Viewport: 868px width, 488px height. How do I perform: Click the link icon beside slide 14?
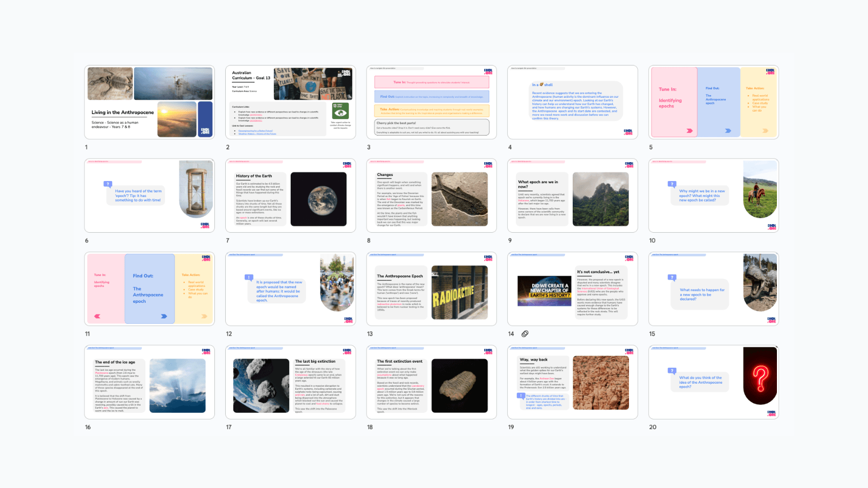[525, 334]
